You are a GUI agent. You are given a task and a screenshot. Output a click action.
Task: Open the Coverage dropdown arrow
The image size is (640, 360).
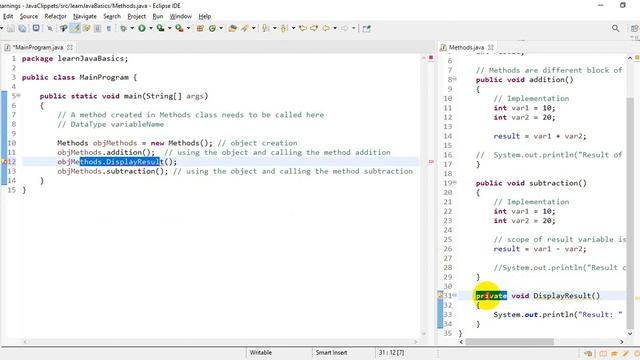pos(169,28)
